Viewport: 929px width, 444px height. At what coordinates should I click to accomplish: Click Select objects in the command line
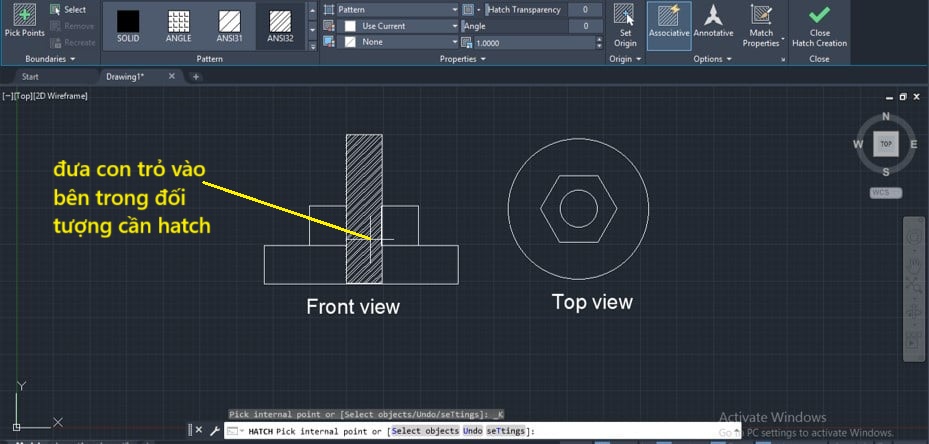[425, 431]
